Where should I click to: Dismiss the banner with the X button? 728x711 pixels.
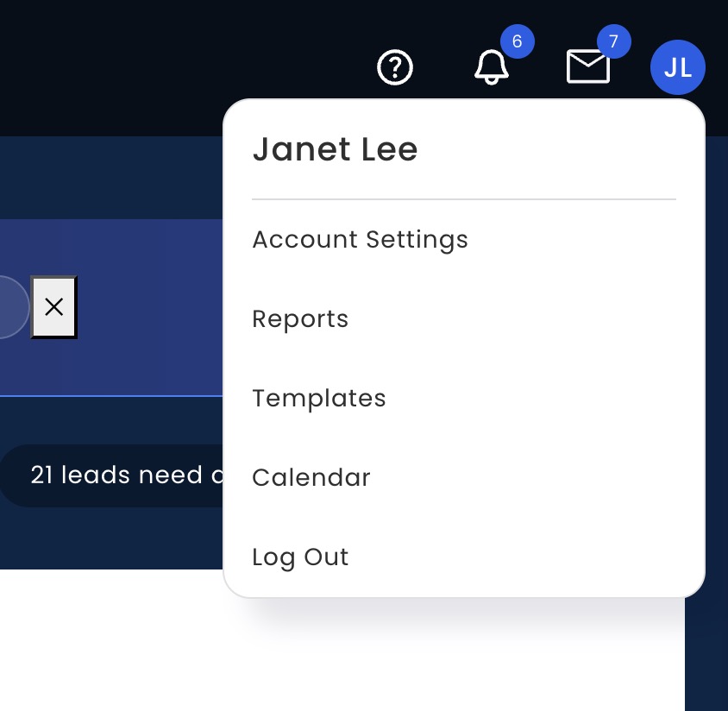tap(53, 306)
